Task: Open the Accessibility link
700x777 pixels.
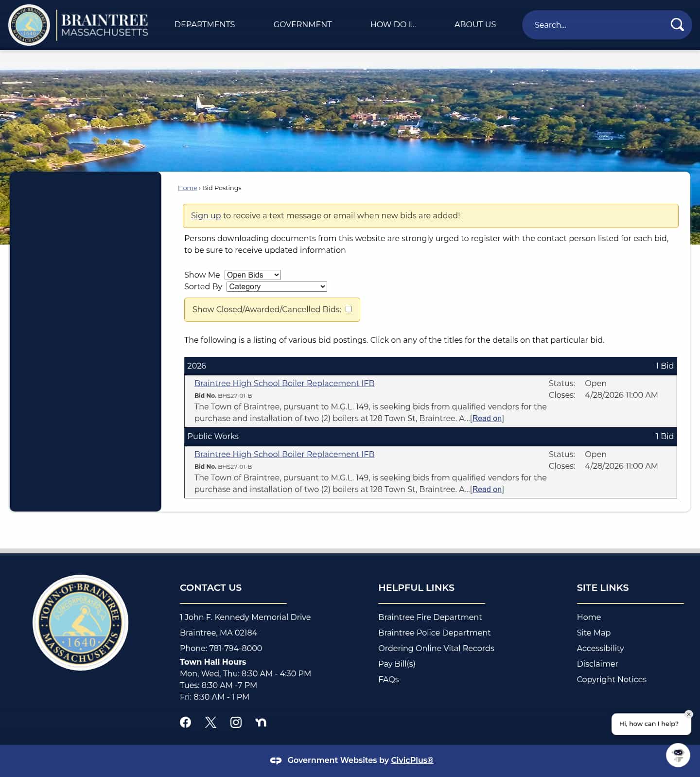Action: click(x=600, y=648)
